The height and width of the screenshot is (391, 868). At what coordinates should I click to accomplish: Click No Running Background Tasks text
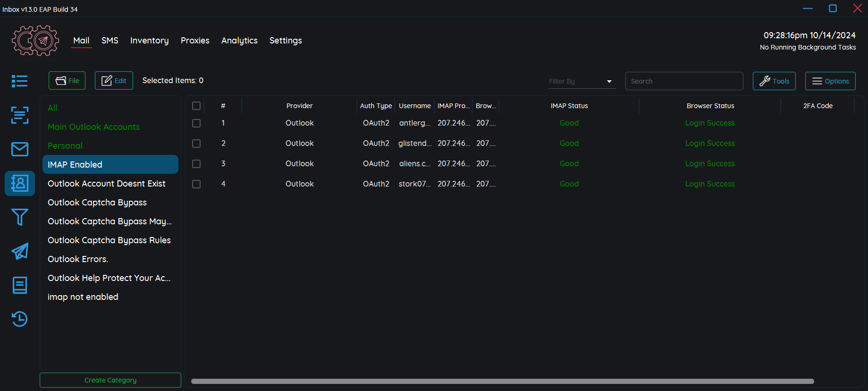coord(808,47)
